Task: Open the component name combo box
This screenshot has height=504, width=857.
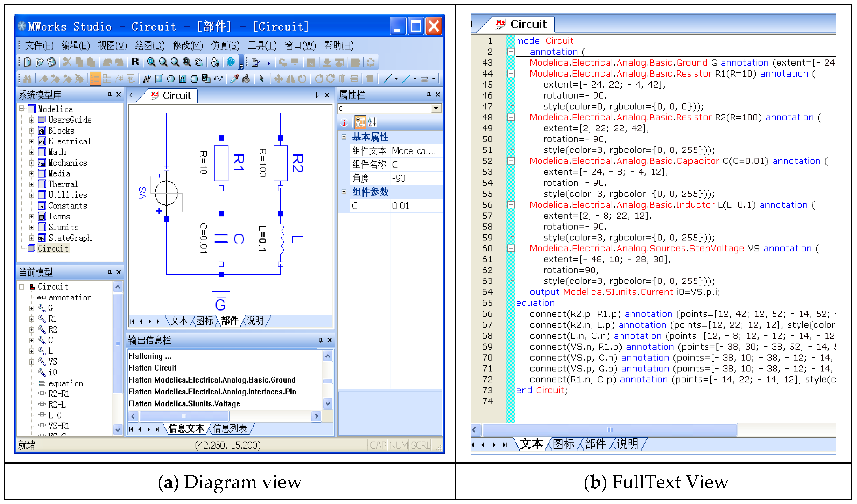Action: tap(436, 108)
